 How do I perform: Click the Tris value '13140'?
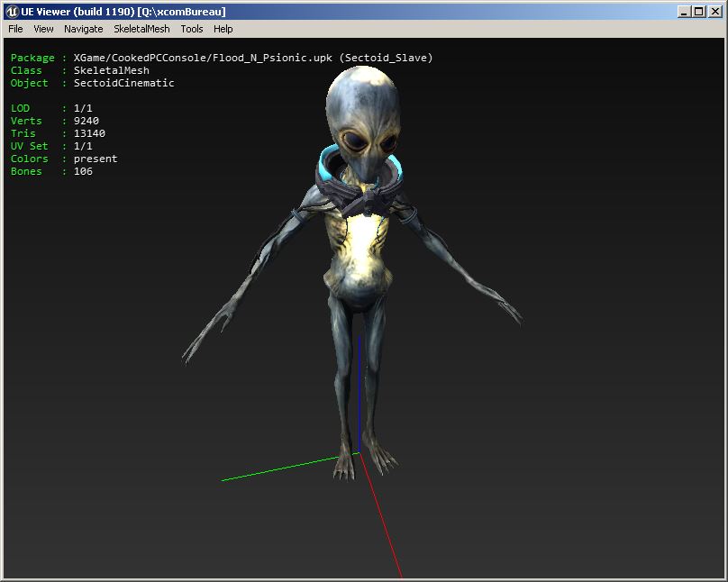coord(89,133)
